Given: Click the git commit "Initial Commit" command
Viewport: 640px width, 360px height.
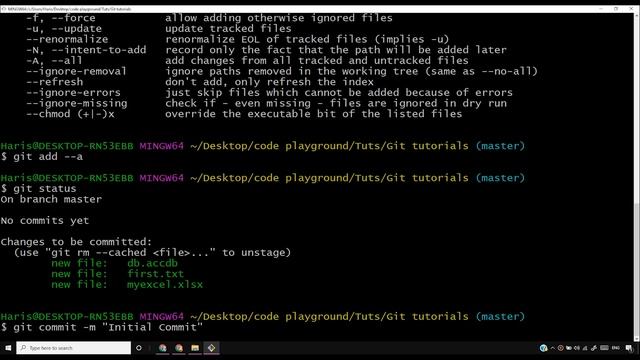Looking at the screenshot, I should point(102,327).
